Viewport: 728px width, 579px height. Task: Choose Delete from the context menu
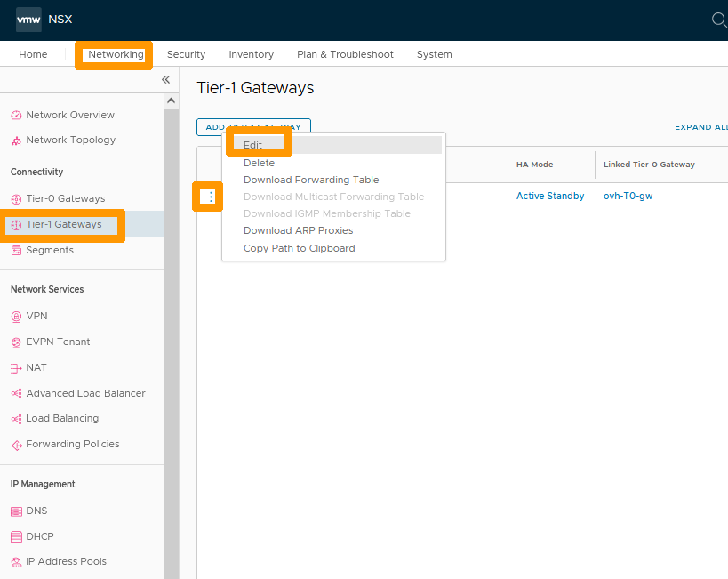[x=259, y=163]
